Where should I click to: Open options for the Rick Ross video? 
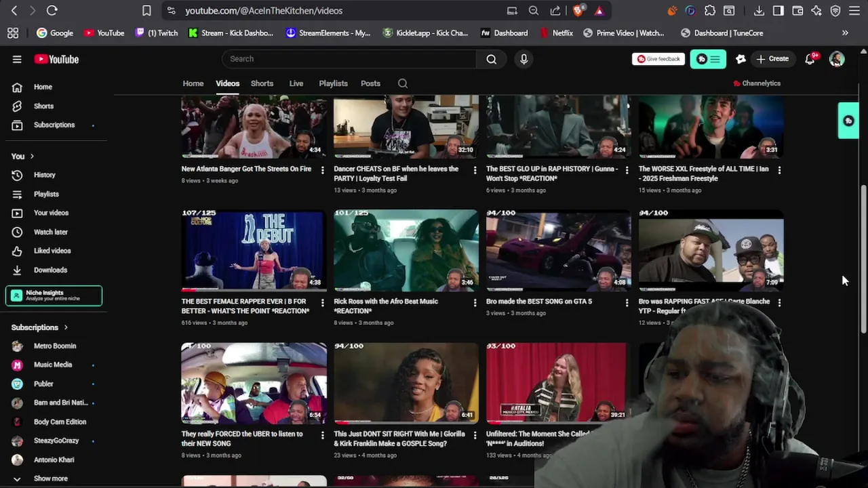(475, 302)
